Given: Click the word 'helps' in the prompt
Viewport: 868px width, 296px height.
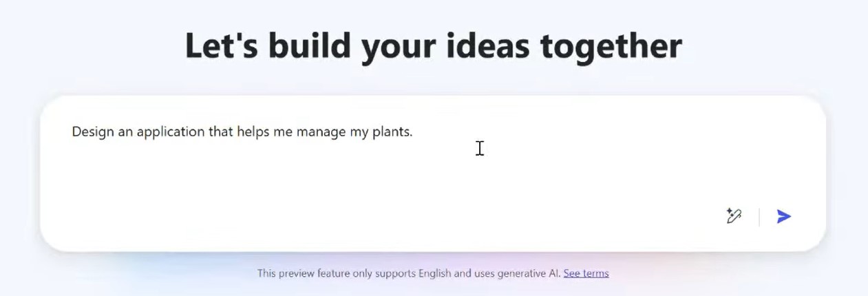Looking at the screenshot, I should coord(253,132).
